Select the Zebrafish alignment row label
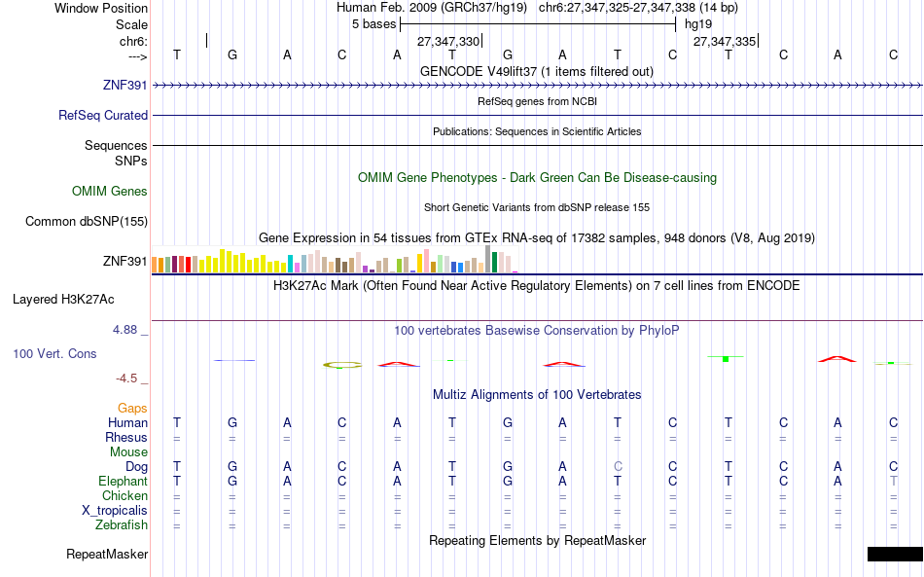Image resolution: width=924 pixels, height=577 pixels. (122, 524)
